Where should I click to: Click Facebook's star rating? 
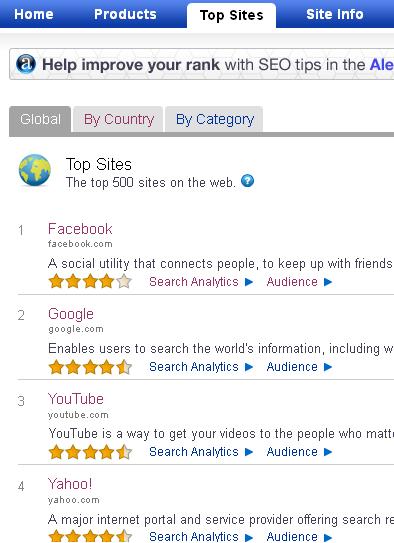pyautogui.click(x=90, y=281)
